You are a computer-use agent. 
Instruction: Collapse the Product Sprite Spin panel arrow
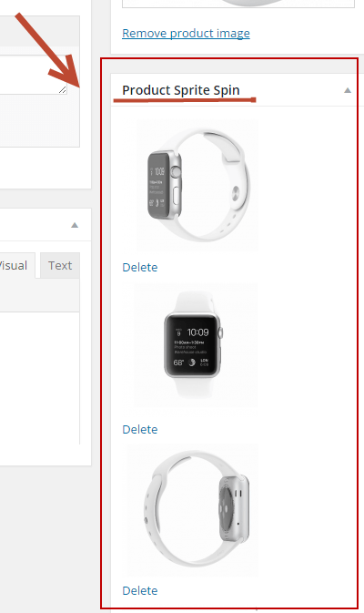348,90
